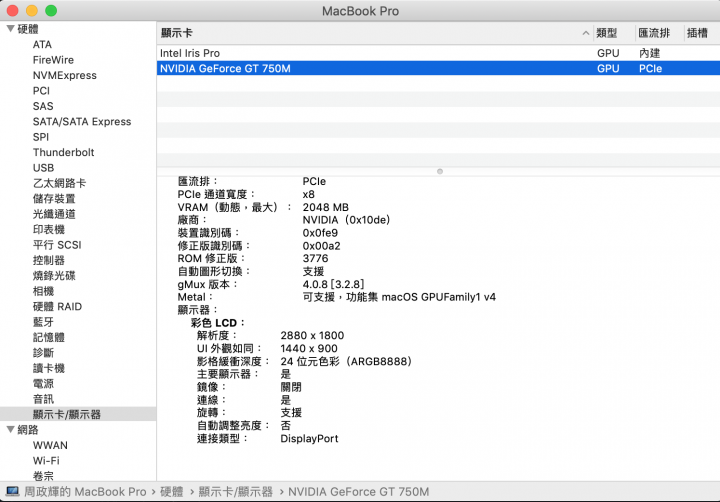Select 讀卡機 in the sidebar

click(x=49, y=368)
